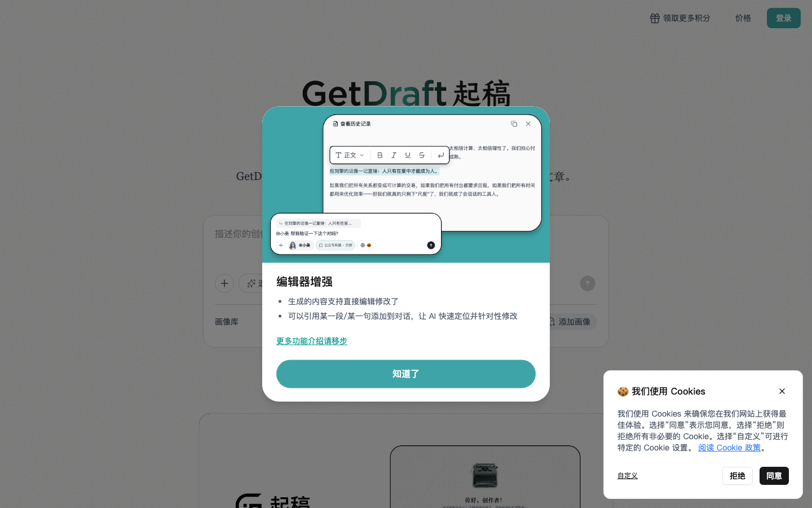The height and width of the screenshot is (508, 812).
Task: Click the 生成的内容支持直接编辑修改了 bullet
Action: click(x=343, y=301)
